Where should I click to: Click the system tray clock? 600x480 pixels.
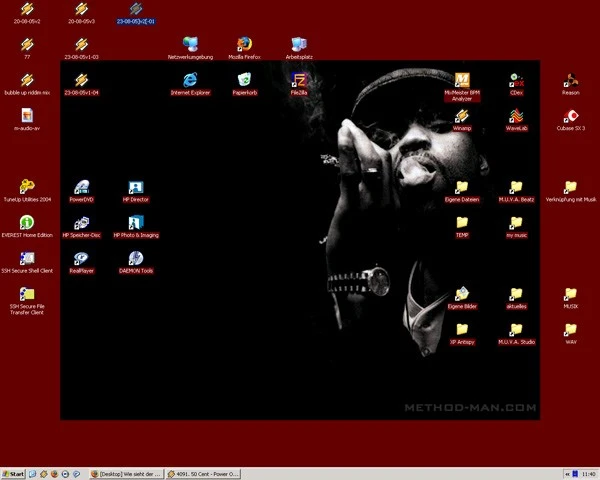point(587,473)
